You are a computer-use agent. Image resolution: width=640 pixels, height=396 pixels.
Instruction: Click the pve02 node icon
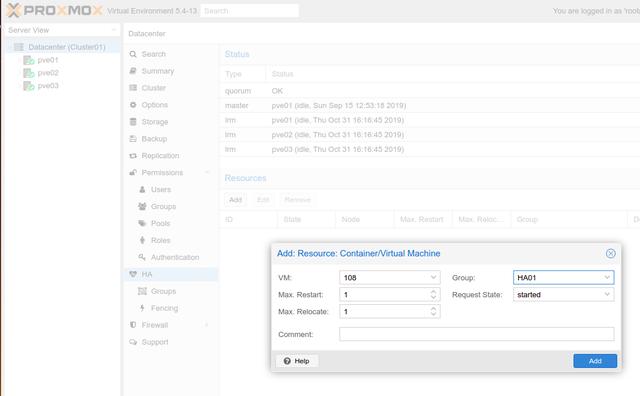coord(29,73)
